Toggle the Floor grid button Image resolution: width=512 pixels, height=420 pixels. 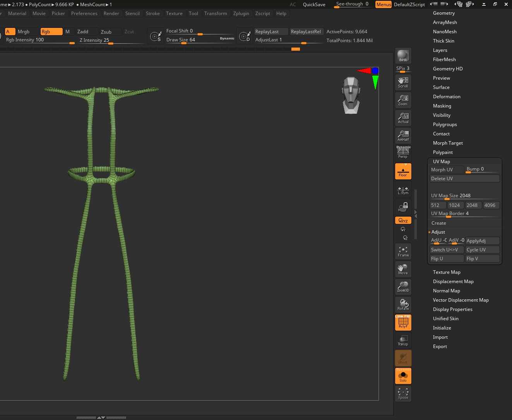click(403, 171)
